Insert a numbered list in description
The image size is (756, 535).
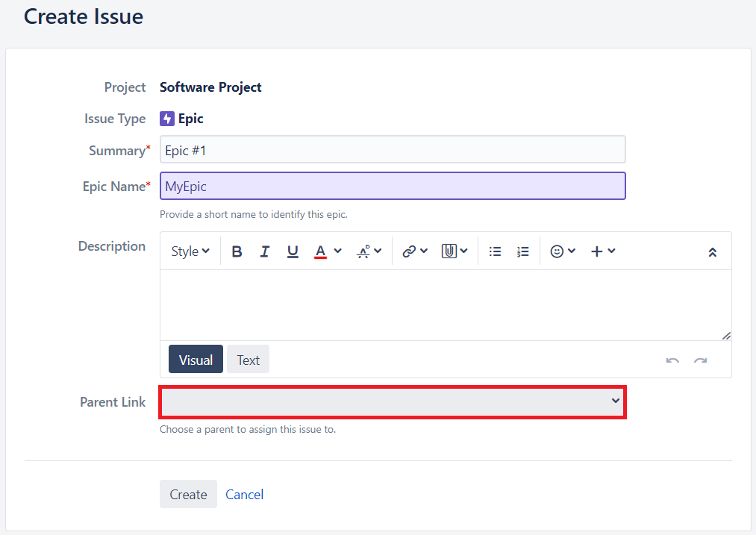tap(523, 251)
